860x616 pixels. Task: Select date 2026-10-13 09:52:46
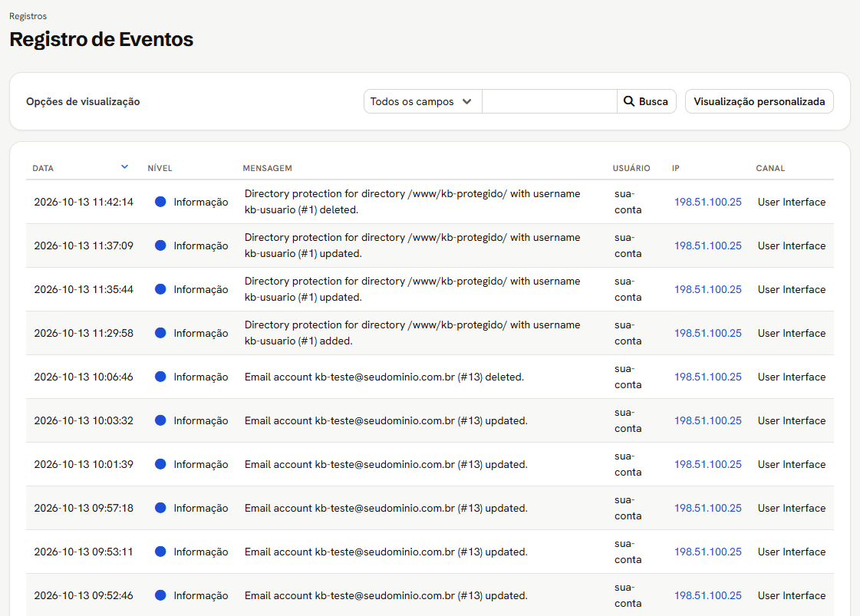[x=84, y=596]
